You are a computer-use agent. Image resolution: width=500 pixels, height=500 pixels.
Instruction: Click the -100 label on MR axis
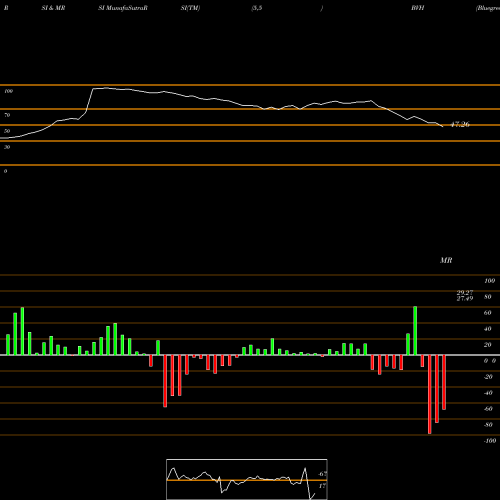[490, 441]
